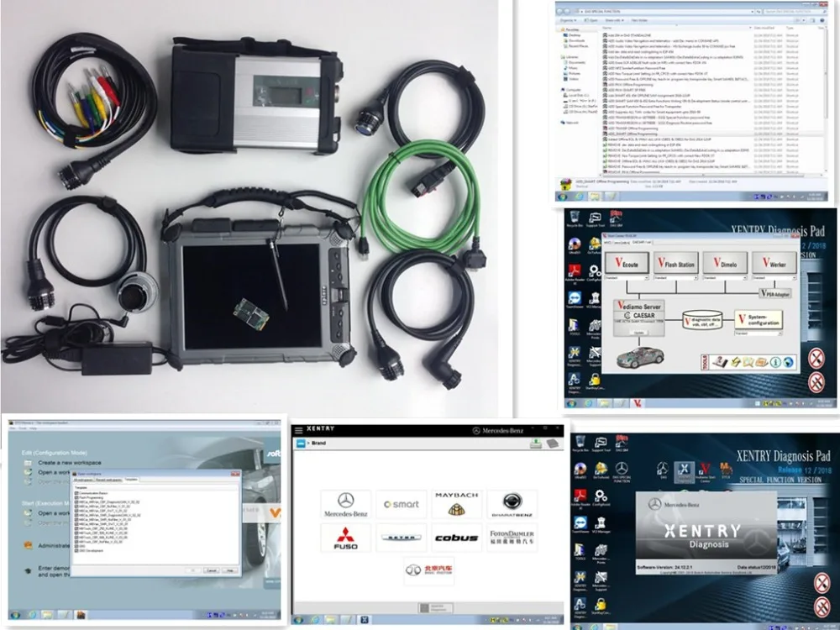Open TeamViewer on the XENTRY splash desktop
This screenshot has width=840, height=630.
(x=580, y=525)
